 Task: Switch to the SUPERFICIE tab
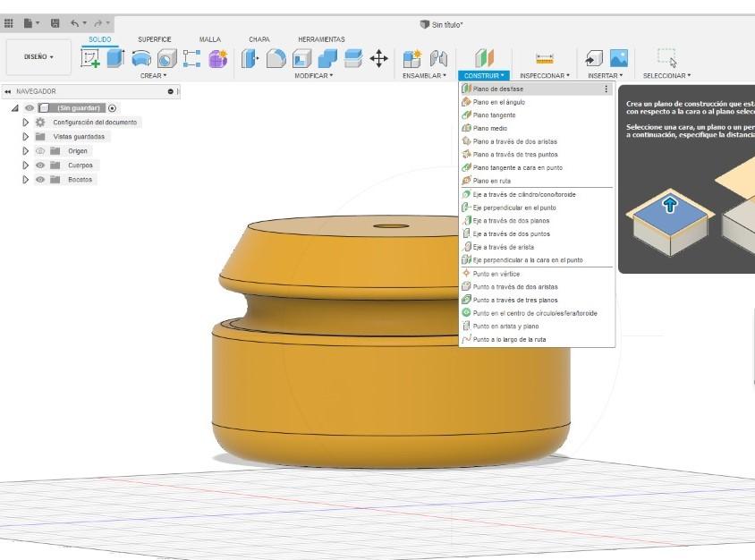click(154, 39)
